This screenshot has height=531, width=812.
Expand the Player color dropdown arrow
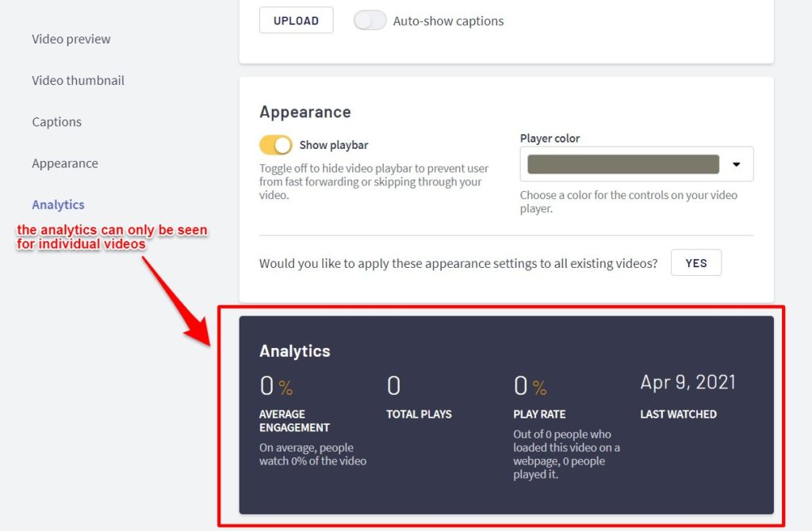click(x=736, y=164)
